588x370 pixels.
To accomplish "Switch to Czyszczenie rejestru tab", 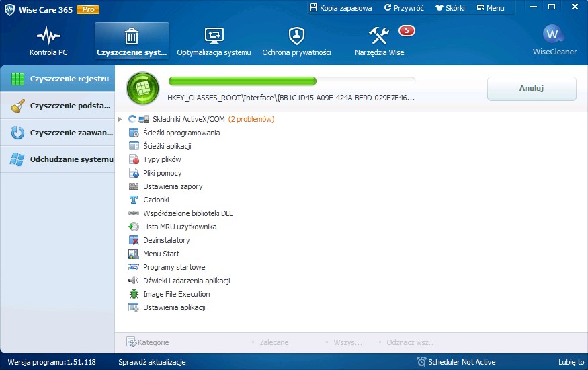I will pos(57,79).
